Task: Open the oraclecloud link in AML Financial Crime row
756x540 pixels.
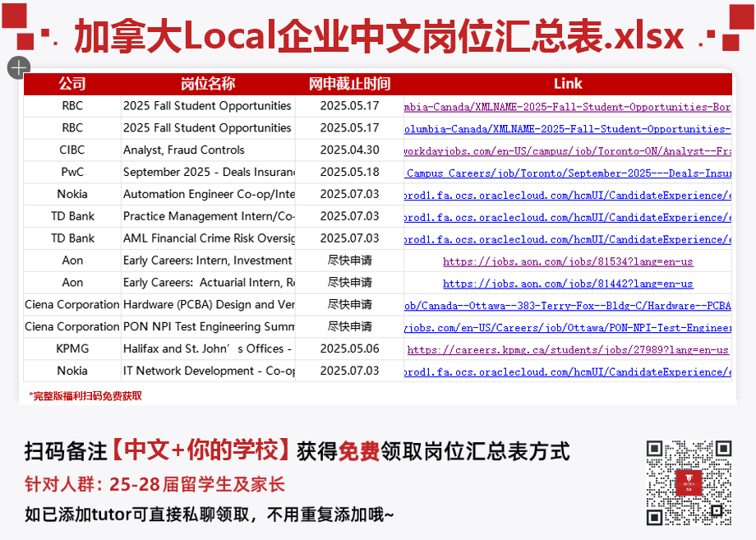Action: point(568,240)
